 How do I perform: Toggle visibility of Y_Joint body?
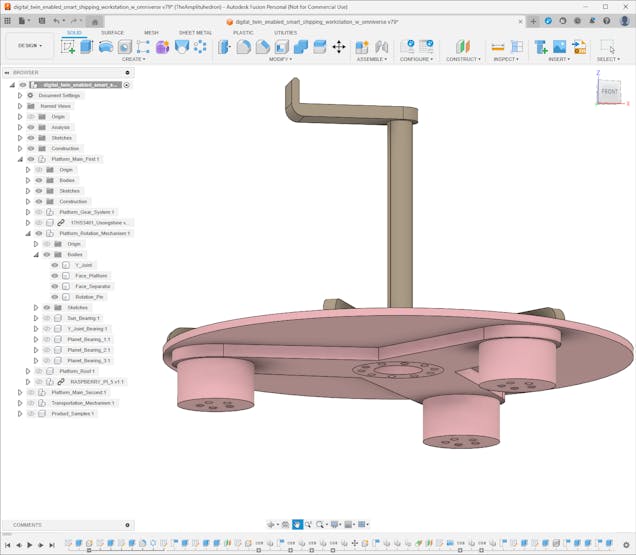tap(55, 265)
